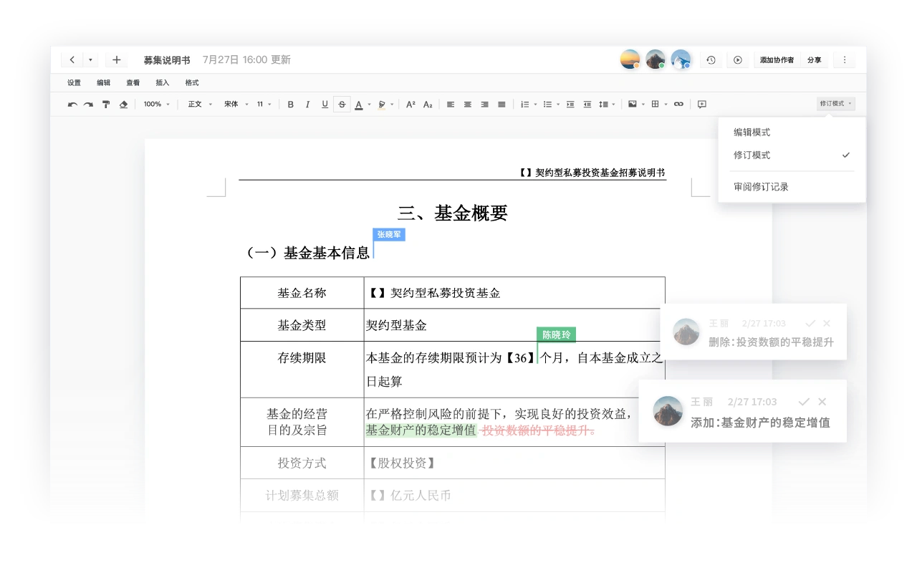Screen dimensions: 917x588
Task: Click the 添加协作者 button
Action: [777, 60]
